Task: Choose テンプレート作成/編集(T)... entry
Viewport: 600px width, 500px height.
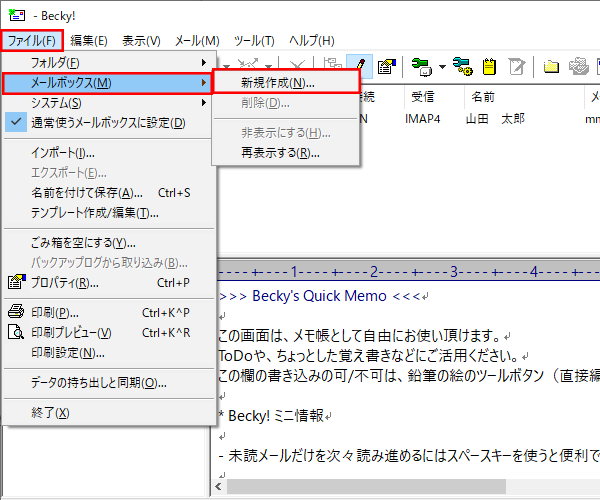Action: click(108, 212)
